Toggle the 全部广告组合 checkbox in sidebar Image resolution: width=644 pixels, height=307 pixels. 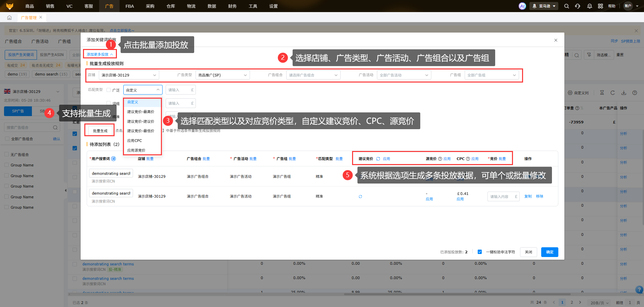7,139
